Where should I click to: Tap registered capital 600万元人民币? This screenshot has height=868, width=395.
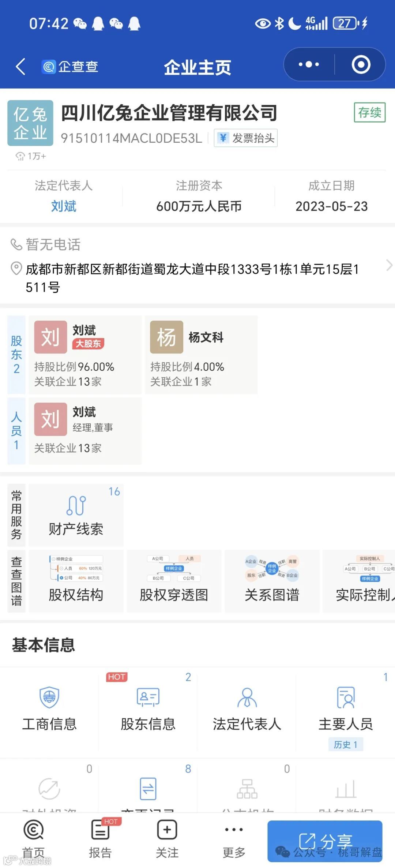199,206
